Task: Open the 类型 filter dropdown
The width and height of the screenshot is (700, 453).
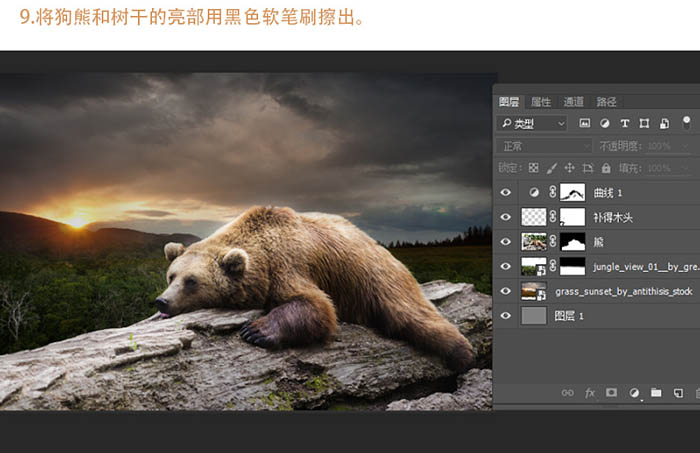Action: tap(532, 123)
